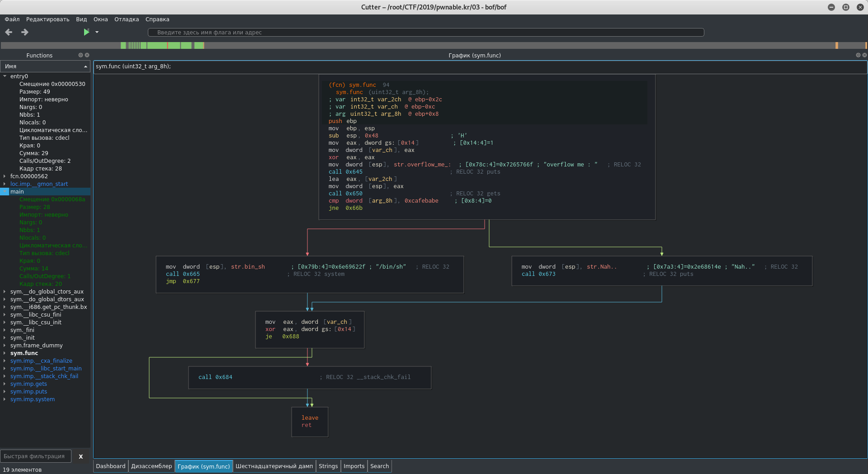
Task: Switch to the Strings tab
Action: tap(328, 466)
